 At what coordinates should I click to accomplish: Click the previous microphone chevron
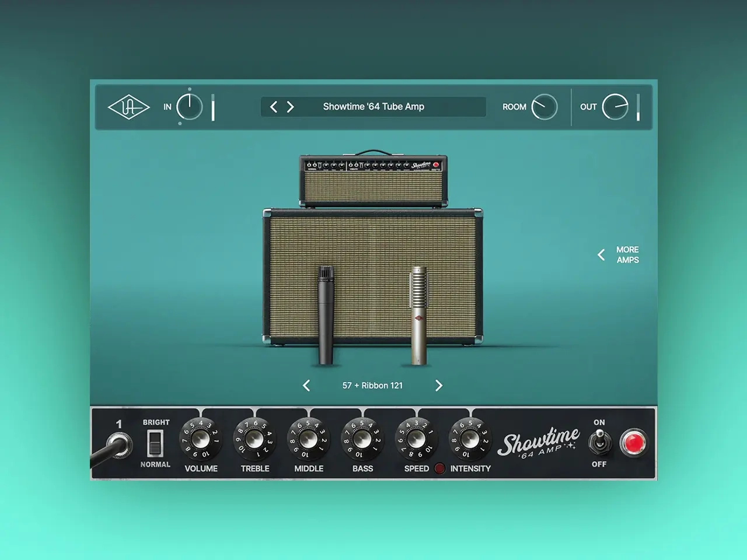[306, 386]
